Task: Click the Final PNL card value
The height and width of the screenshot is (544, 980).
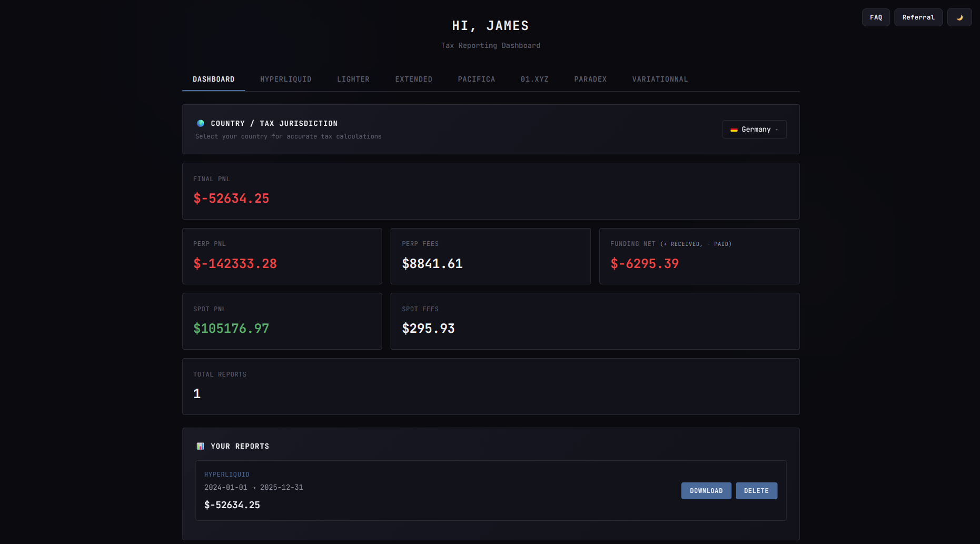Action: pyautogui.click(x=231, y=199)
